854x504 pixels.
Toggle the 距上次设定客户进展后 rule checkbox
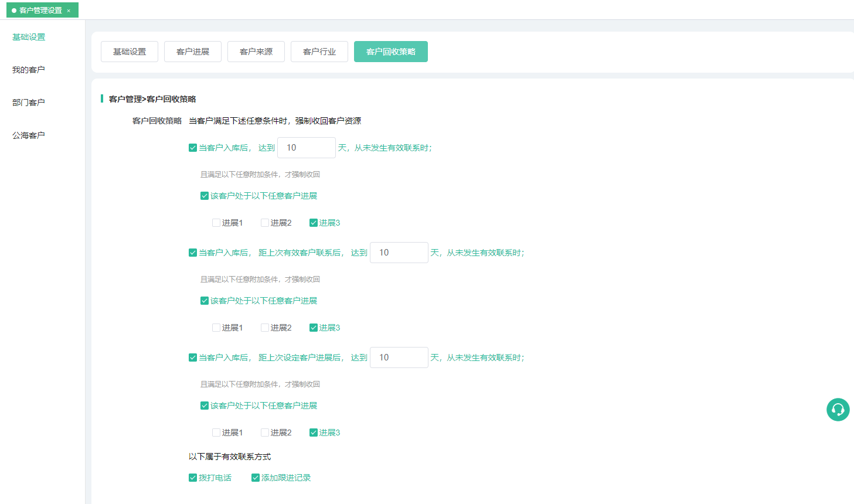(x=193, y=357)
